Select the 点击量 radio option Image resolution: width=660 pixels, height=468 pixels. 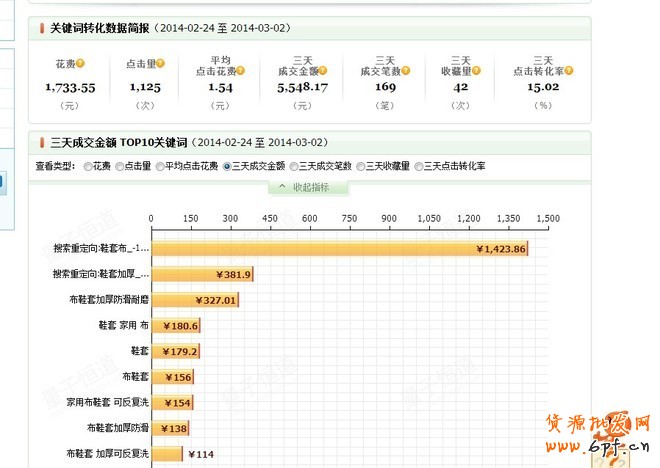pyautogui.click(x=121, y=166)
